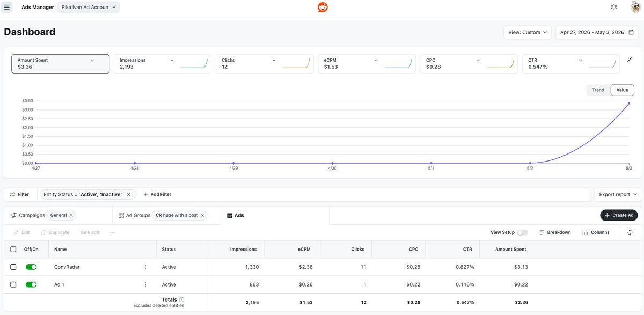Expand the Impressions metric dropdown
644x315 pixels.
click(x=172, y=61)
